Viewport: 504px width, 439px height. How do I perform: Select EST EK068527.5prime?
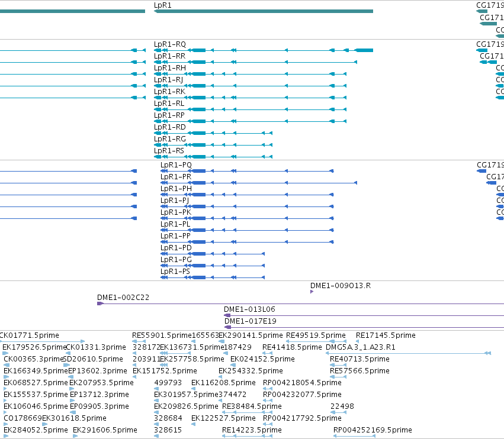[36, 383]
